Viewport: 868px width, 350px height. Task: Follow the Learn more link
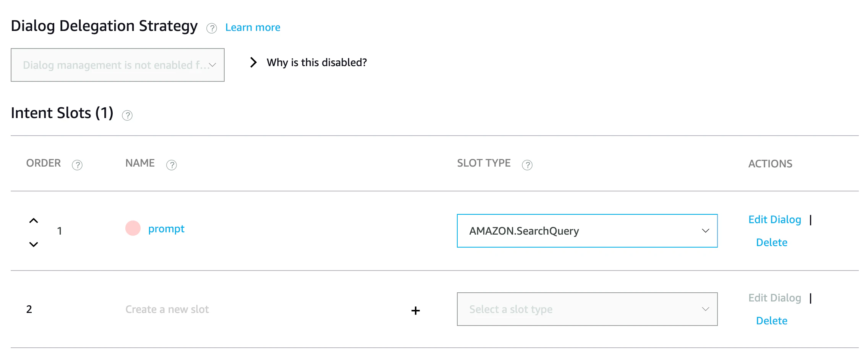click(253, 28)
